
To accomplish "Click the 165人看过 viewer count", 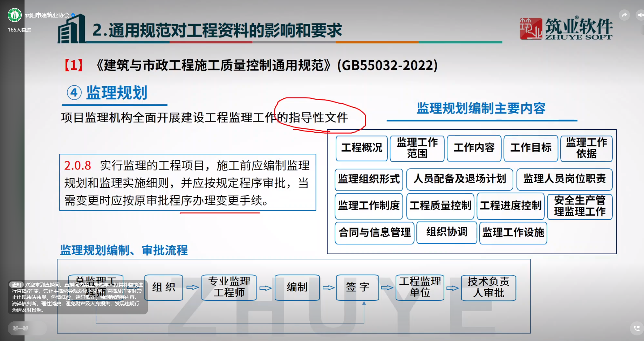I will tap(20, 30).
